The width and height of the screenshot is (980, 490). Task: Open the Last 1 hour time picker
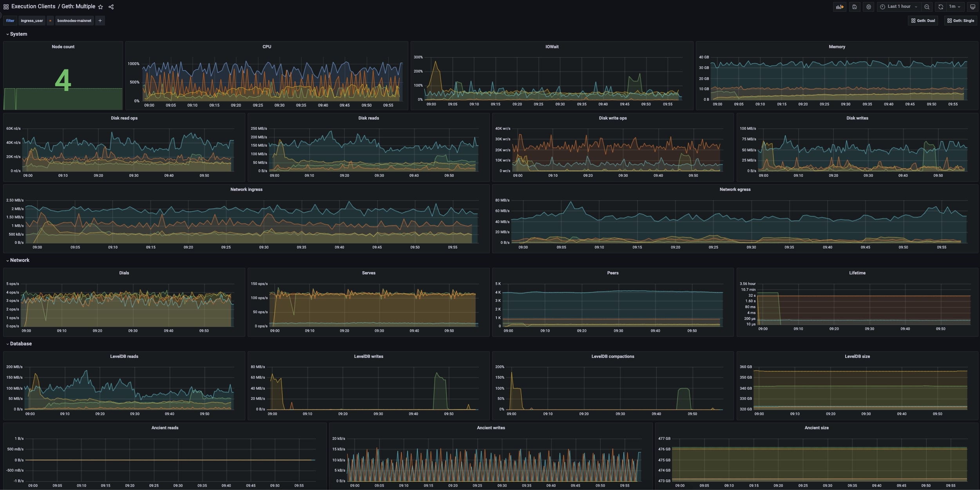[899, 7]
